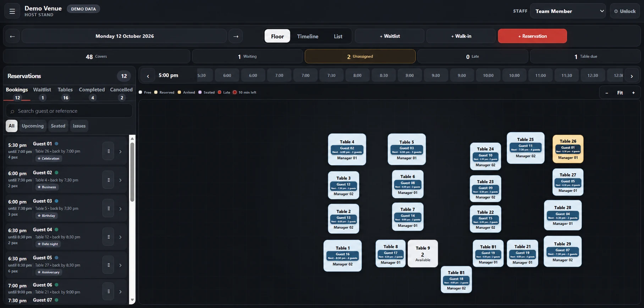Expand Guest 01 booking details chevron
Image resolution: width=644 pixels, height=308 pixels.
(x=120, y=152)
